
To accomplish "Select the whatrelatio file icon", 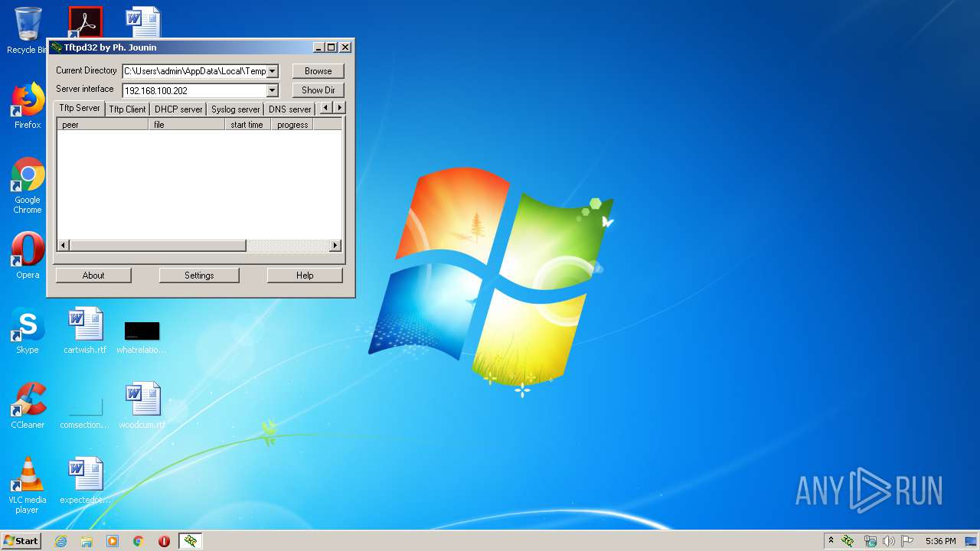I will coord(142,337).
